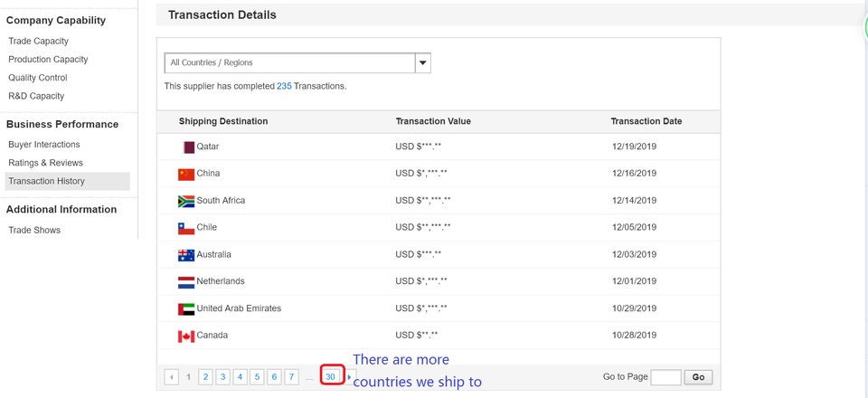Open Transaction History in the sidebar
This screenshot has height=398, width=868.
tap(46, 181)
